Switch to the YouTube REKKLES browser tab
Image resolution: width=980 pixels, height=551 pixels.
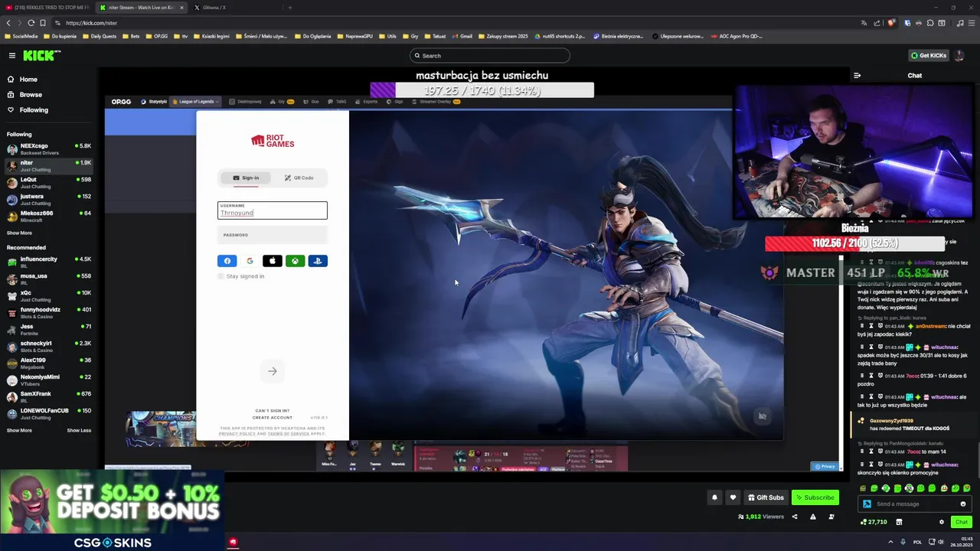click(47, 8)
